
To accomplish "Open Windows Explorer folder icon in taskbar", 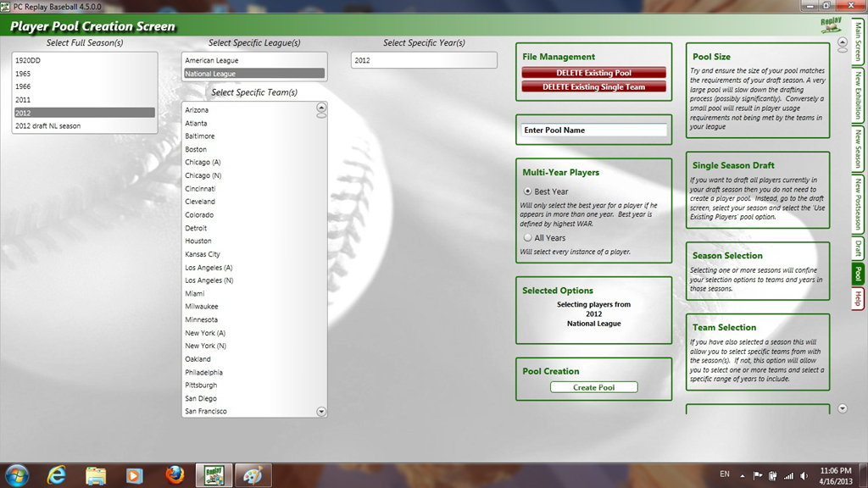I will coord(96,474).
